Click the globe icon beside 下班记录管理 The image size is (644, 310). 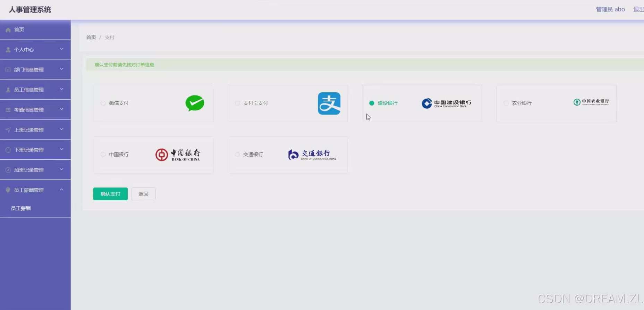click(8, 150)
